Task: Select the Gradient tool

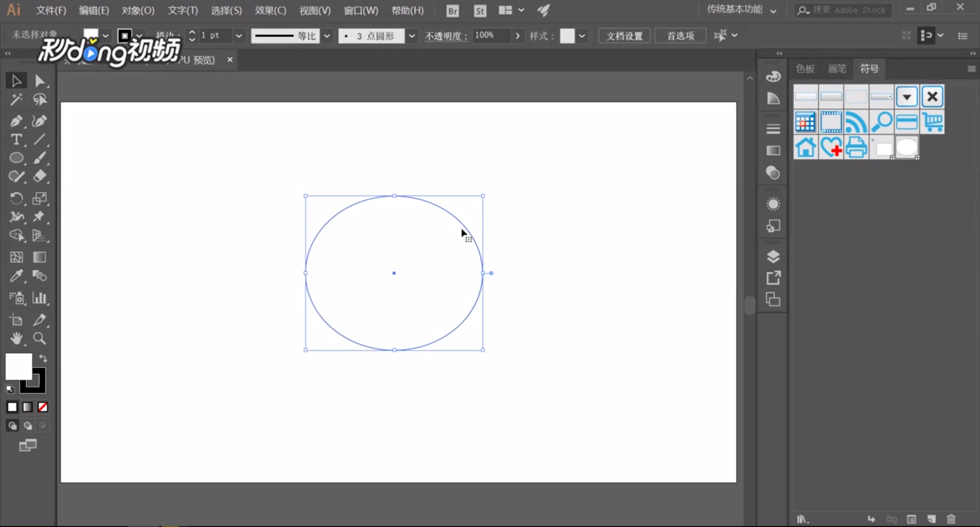Action: 39,257
